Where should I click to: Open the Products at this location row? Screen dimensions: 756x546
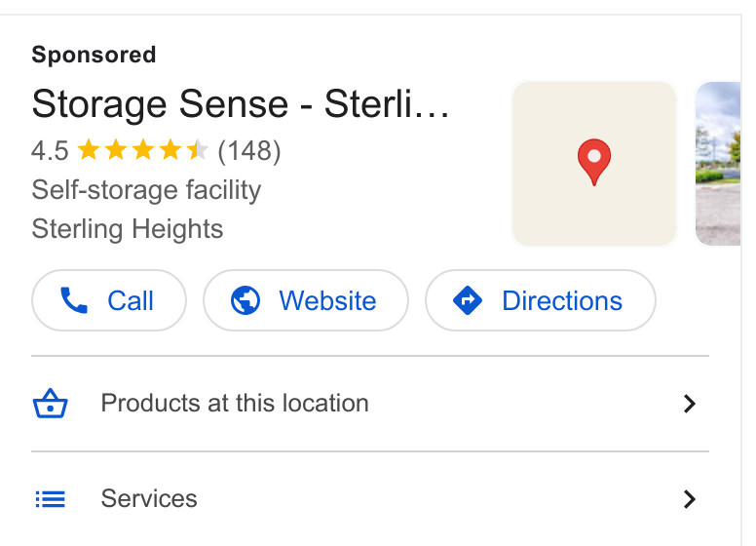(x=370, y=404)
